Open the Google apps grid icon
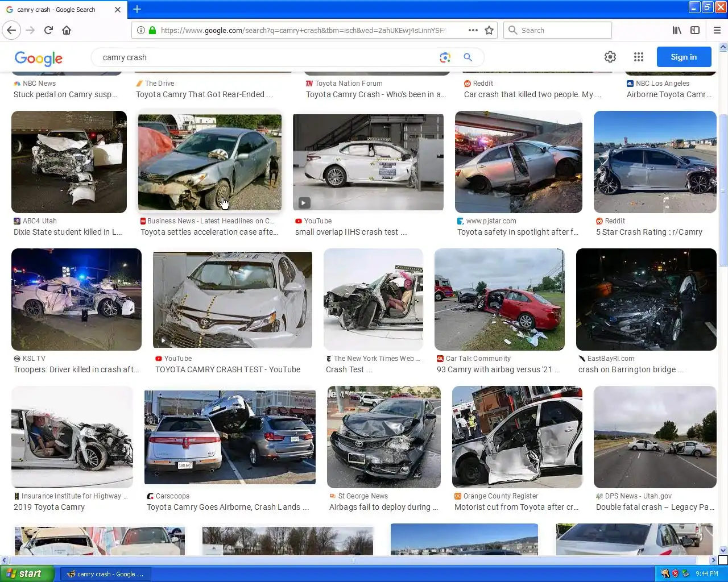The height and width of the screenshot is (582, 728). coord(639,57)
